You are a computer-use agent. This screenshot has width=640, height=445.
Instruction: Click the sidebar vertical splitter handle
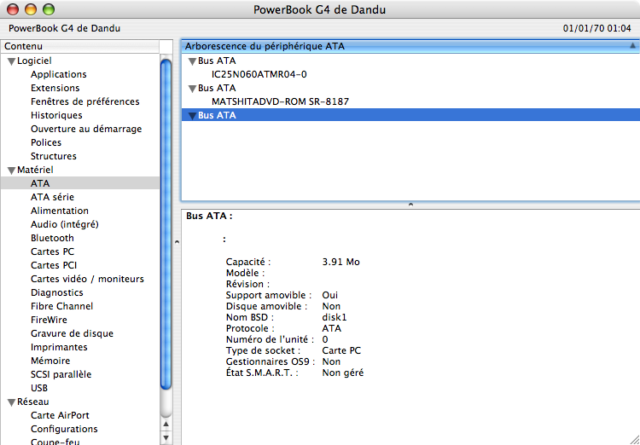177,242
